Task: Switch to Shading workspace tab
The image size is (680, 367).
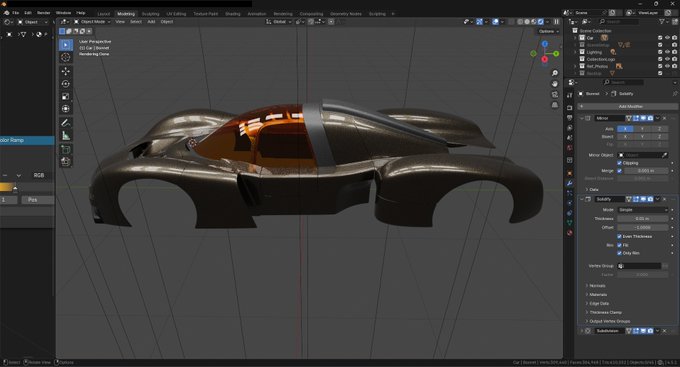Action: pos(232,14)
